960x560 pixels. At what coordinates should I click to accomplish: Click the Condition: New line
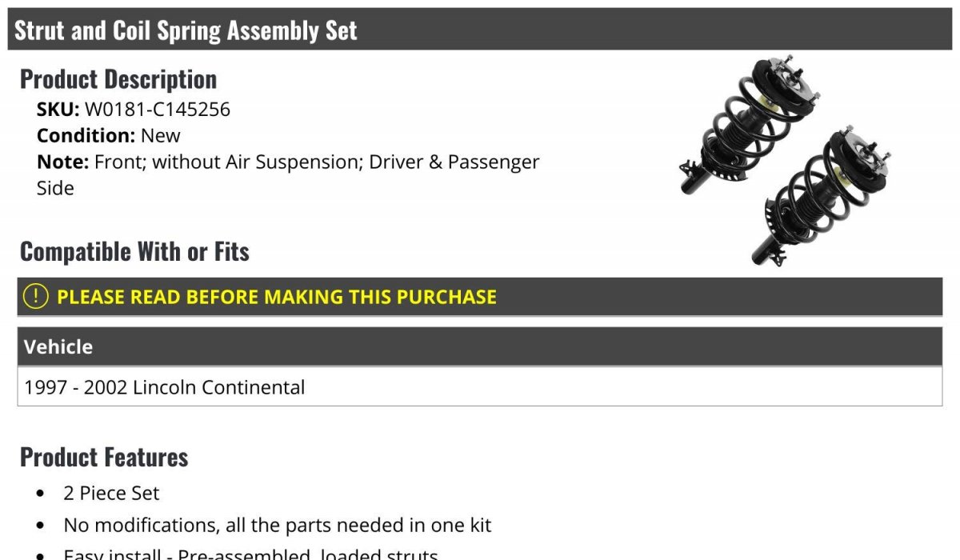point(109,135)
